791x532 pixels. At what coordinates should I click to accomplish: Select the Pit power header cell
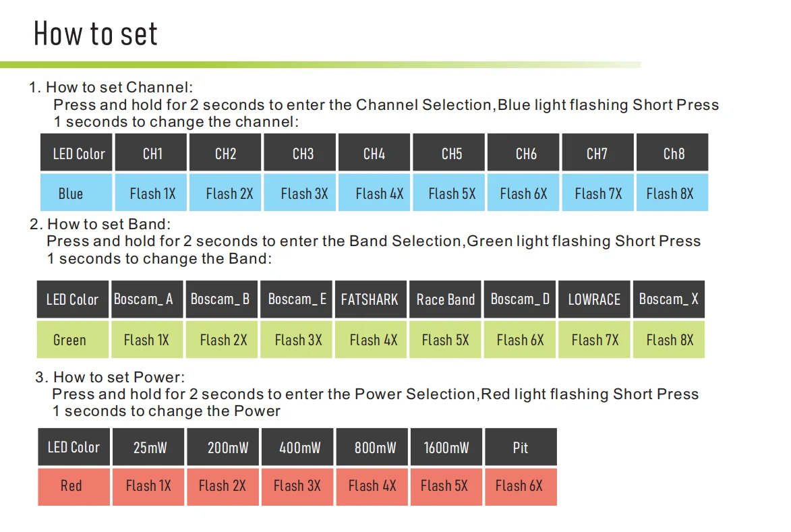pyautogui.click(x=521, y=447)
